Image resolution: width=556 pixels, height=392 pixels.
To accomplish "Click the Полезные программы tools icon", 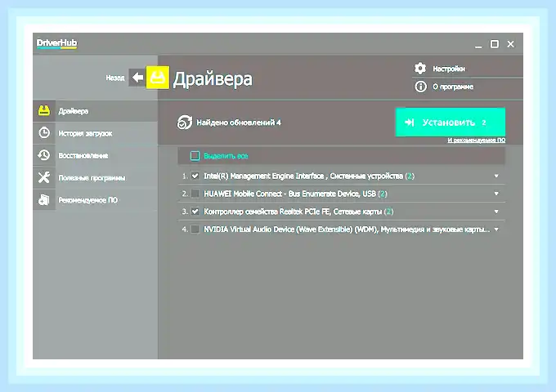I will [44, 177].
